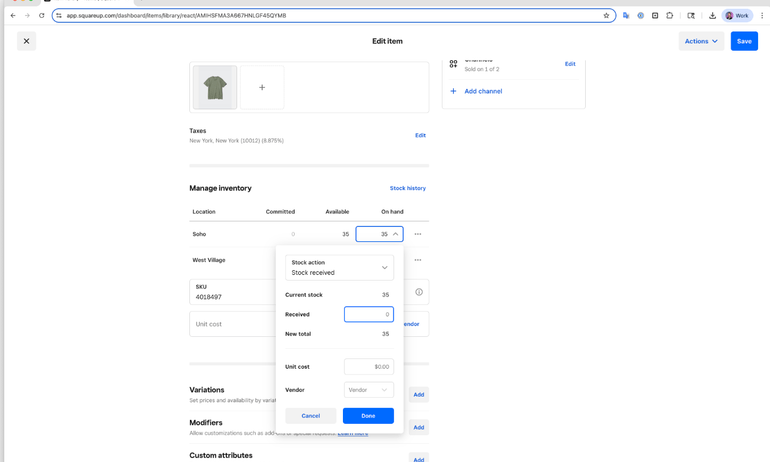
Task: Open Chrome three-dot menu
Action: point(762,16)
